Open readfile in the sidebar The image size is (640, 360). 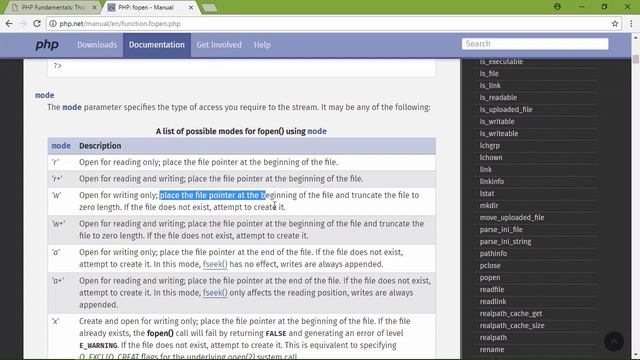[x=492, y=289]
